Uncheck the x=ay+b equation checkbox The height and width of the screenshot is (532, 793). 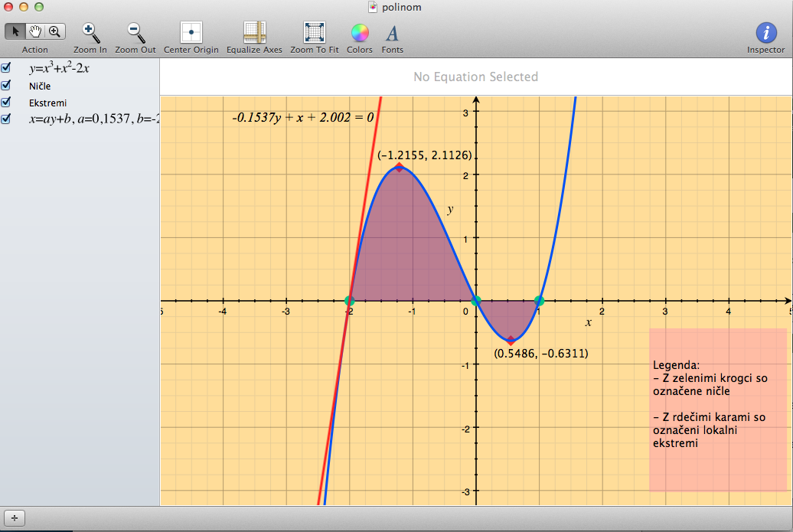(6, 119)
